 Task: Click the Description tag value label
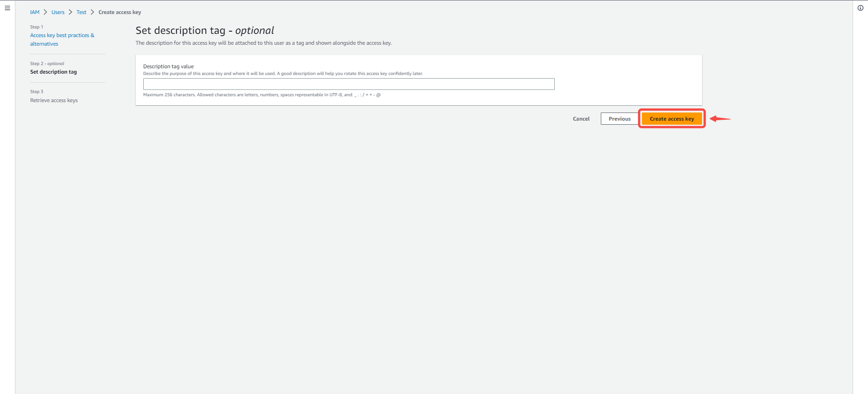168,66
